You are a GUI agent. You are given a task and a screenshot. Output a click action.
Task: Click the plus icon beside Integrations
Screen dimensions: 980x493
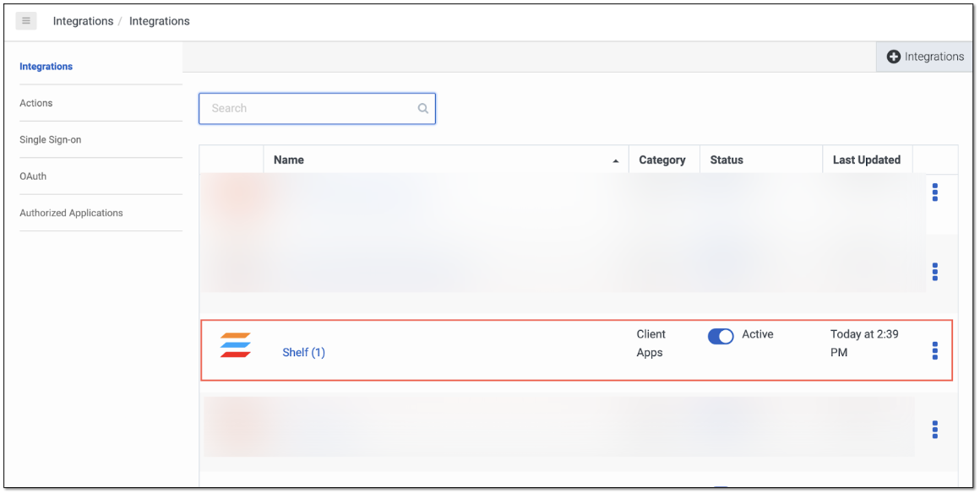[x=894, y=57]
